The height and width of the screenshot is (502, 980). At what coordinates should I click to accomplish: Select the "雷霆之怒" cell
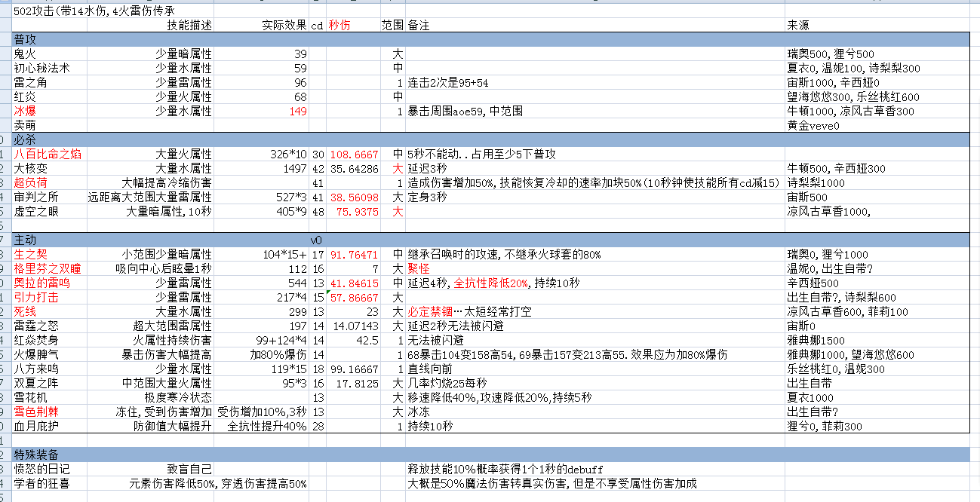coord(35,326)
